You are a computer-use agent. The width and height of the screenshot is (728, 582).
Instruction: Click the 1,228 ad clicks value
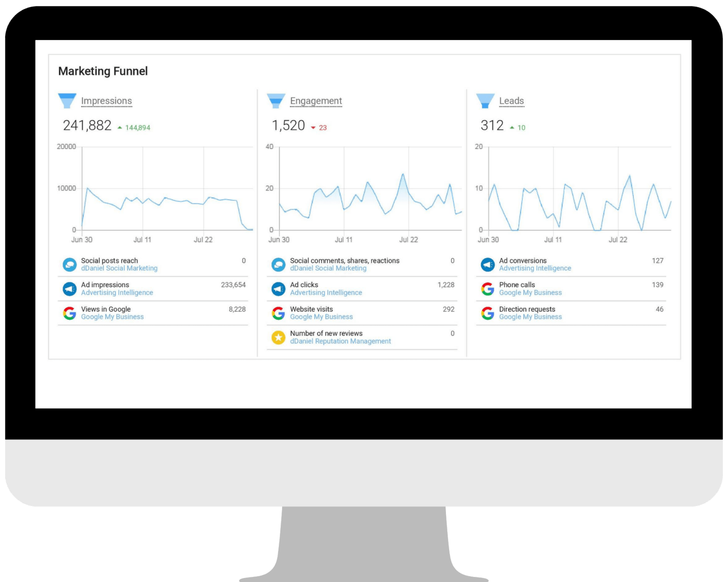tap(446, 285)
